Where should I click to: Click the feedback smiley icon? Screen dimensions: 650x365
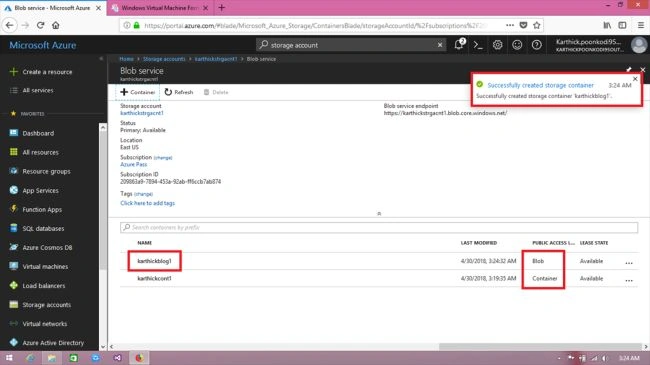(x=517, y=45)
